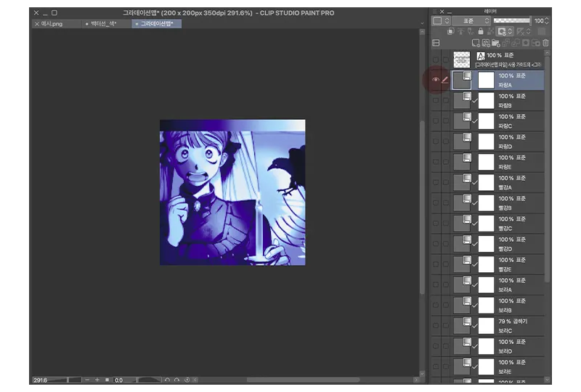This screenshot has height=392, width=581.
Task: Select the 보라E layer
Action: 497,367
